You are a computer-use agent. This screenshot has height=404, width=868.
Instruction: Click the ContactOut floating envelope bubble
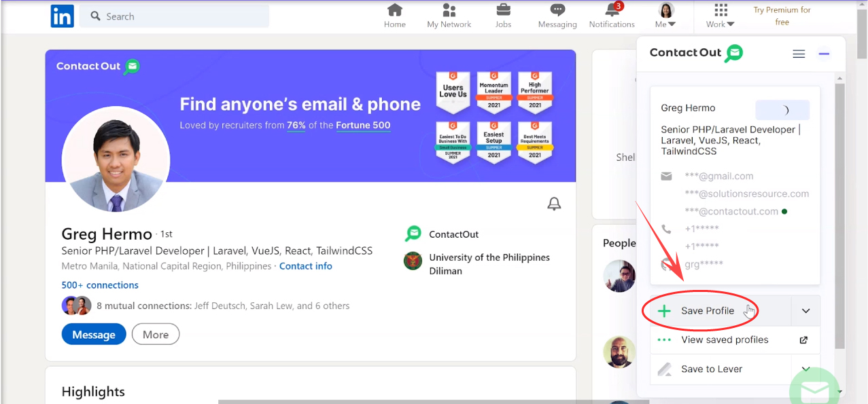point(815,390)
